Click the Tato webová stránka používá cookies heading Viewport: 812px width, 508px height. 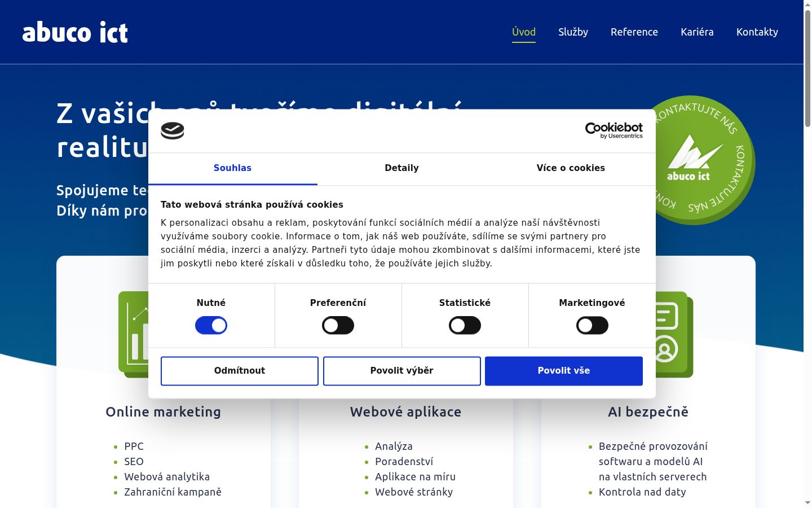click(252, 205)
